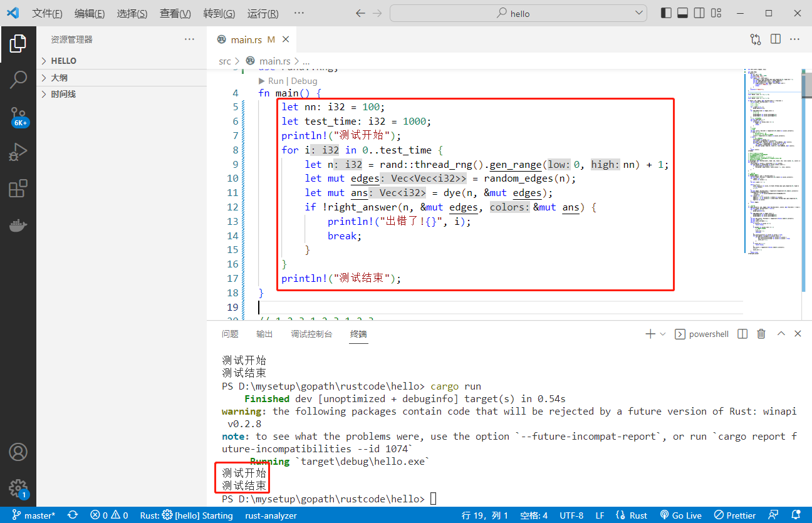Kill the terminal with trash icon
The height and width of the screenshot is (523, 812).
coord(761,334)
